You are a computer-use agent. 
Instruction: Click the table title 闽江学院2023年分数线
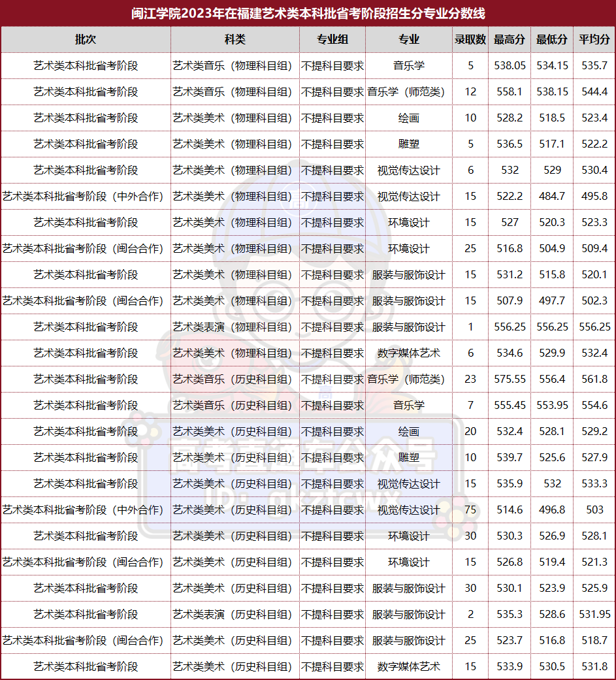[308, 10]
